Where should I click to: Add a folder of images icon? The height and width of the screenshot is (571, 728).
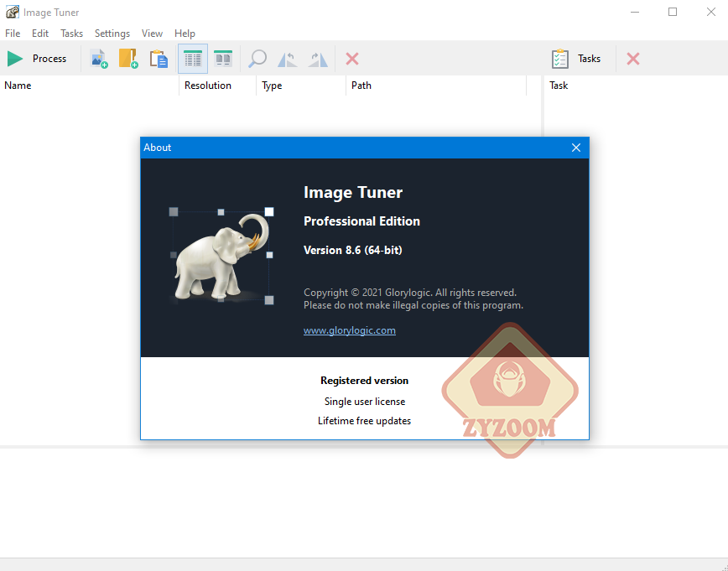(128, 59)
